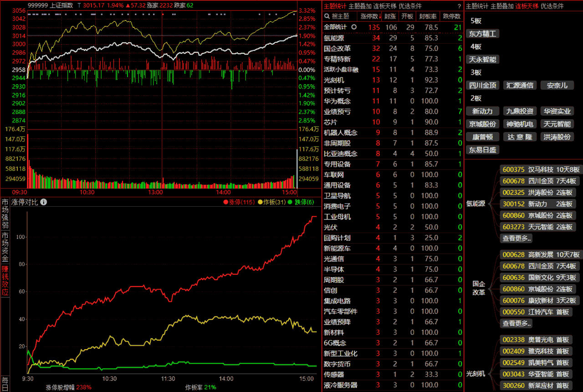Open 优选条件 tab in the middle panel
The height and width of the screenshot is (392, 583).
410,6
